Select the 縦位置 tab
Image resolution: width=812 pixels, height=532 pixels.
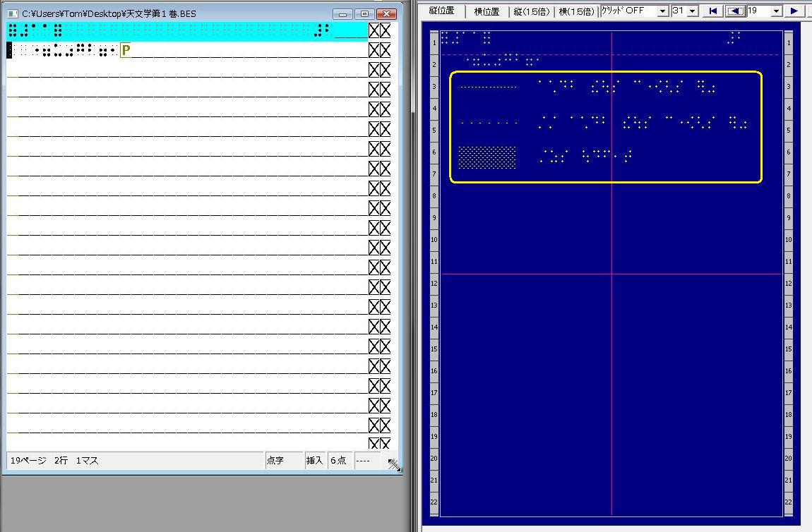click(x=441, y=11)
